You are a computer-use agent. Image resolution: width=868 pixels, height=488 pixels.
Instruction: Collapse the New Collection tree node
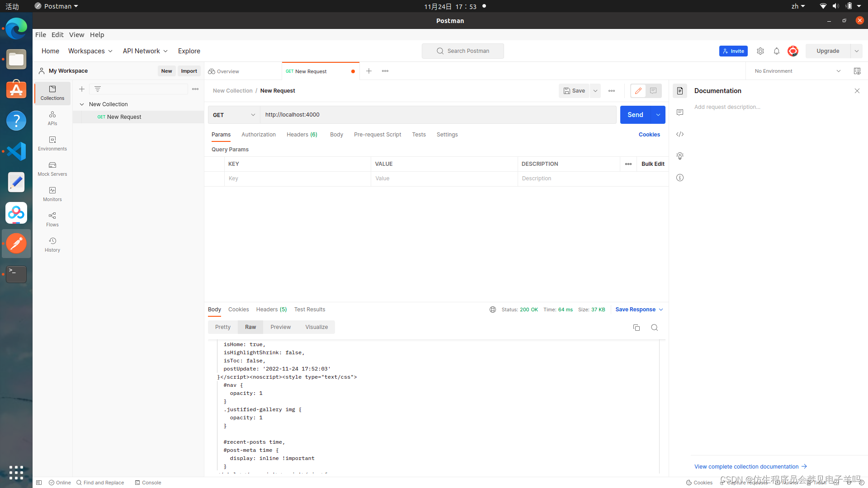coord(82,104)
